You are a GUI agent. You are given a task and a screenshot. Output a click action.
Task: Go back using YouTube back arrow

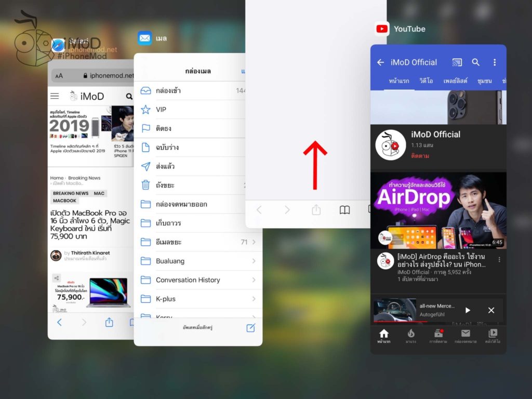click(380, 62)
